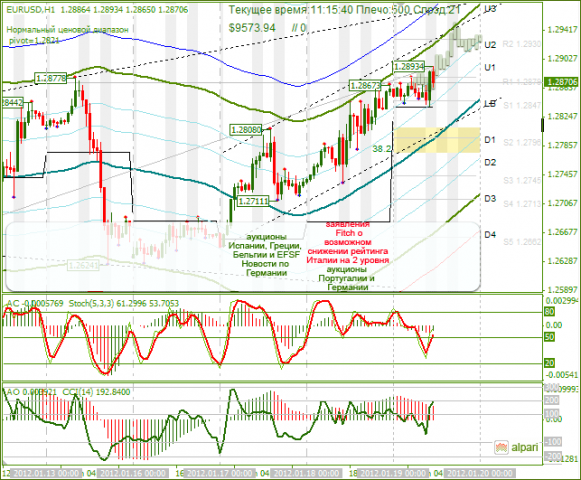The width and height of the screenshot is (581, 480).
Task: Click the D2 channel label
Action: tap(490, 162)
